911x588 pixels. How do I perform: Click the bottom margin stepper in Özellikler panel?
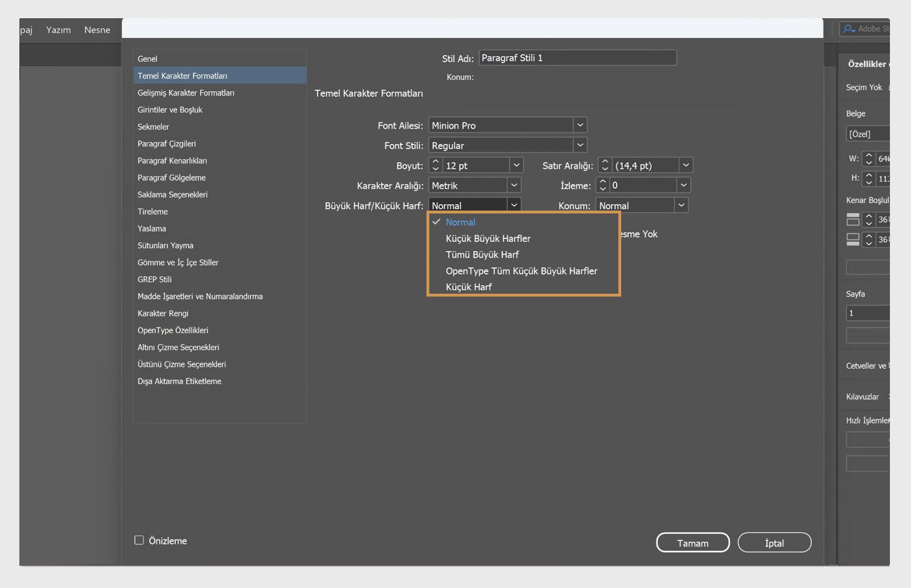click(x=869, y=240)
